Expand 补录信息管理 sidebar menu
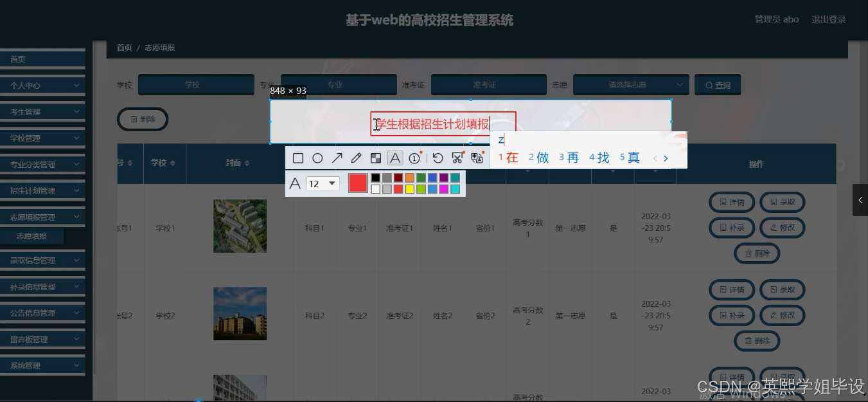The height and width of the screenshot is (402, 868). 42,287
